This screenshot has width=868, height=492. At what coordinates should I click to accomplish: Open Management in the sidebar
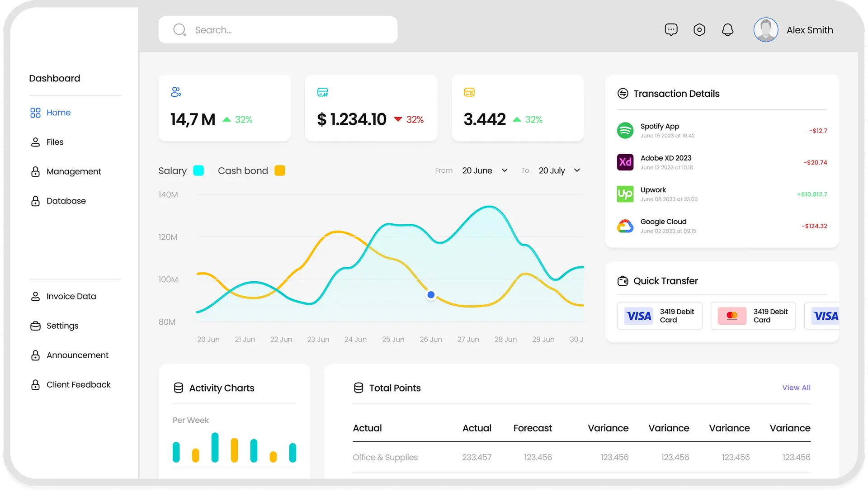(x=73, y=171)
